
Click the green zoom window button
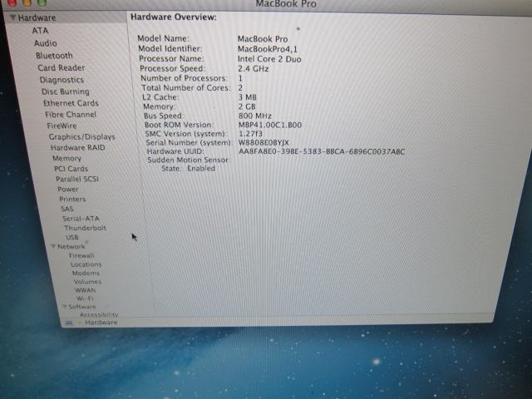(x=42, y=2)
